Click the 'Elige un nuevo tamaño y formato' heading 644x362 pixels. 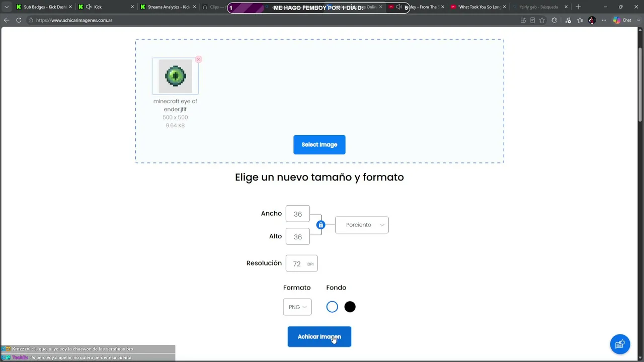(319, 177)
